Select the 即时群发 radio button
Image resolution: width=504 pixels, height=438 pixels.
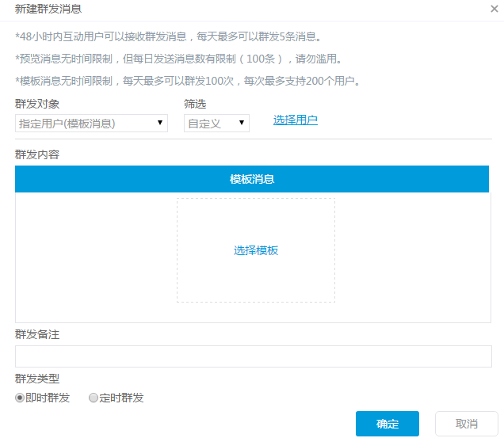pos(21,398)
